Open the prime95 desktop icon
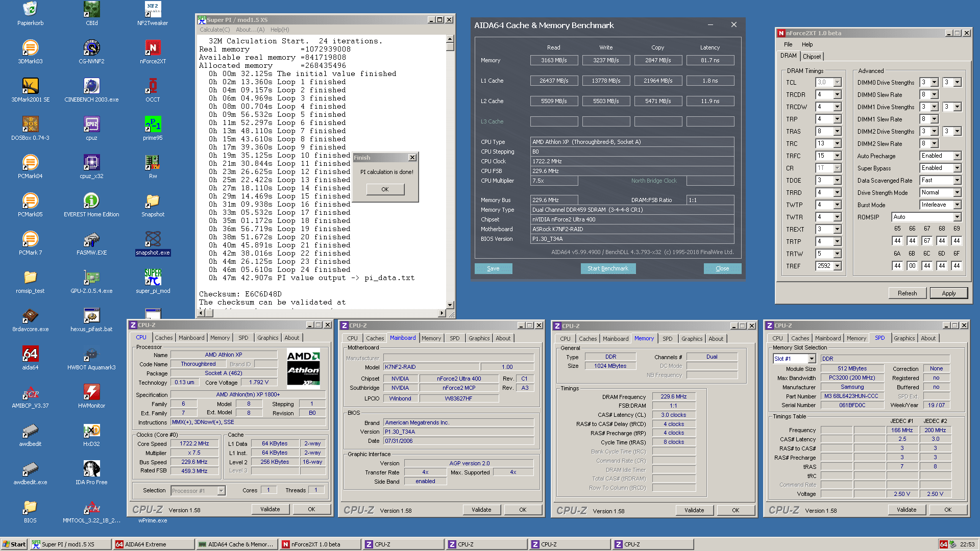Viewport: 980px width, 551px height. click(153, 129)
